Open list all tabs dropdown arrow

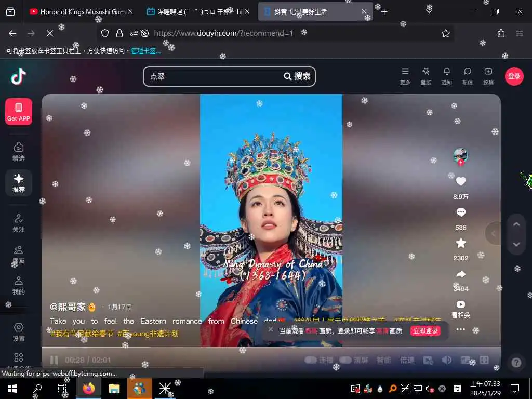(429, 11)
